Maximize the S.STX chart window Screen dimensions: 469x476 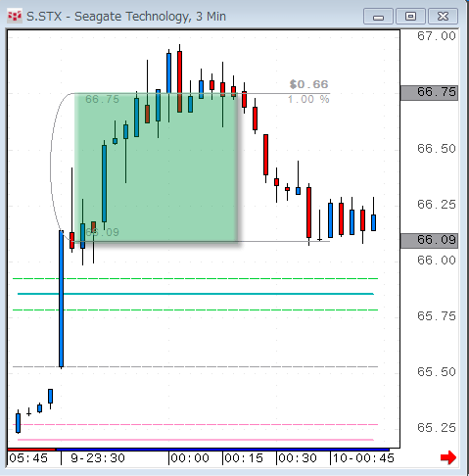click(x=410, y=17)
